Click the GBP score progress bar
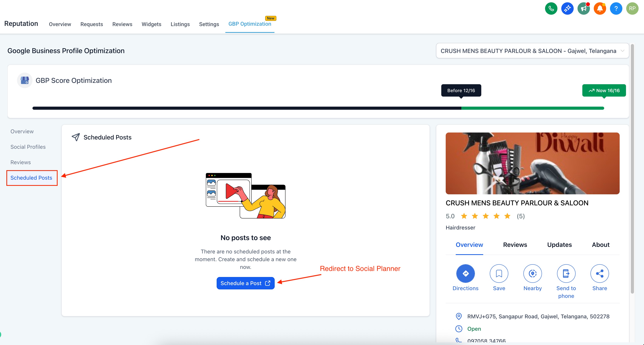This screenshot has width=644, height=345. [x=318, y=108]
